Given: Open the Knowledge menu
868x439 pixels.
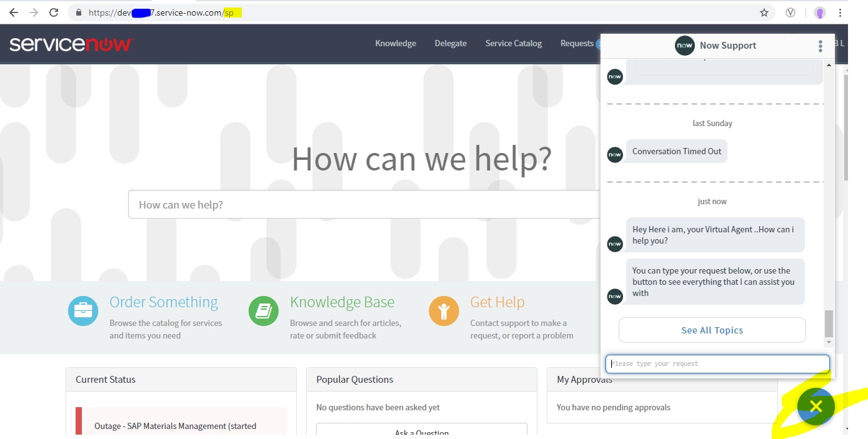Looking at the screenshot, I should click(x=395, y=44).
